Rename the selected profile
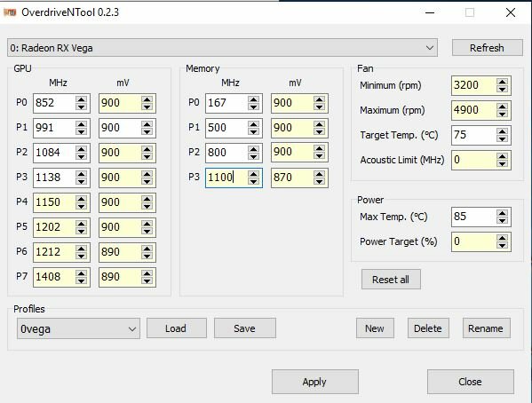 point(486,328)
